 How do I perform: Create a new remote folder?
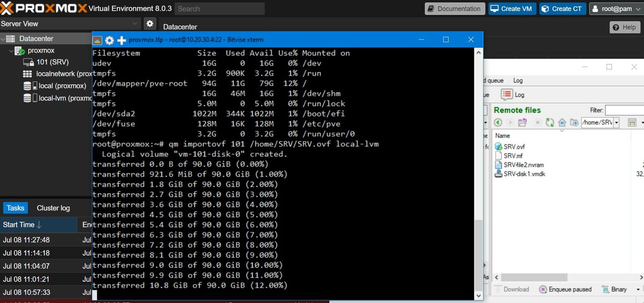[574, 122]
